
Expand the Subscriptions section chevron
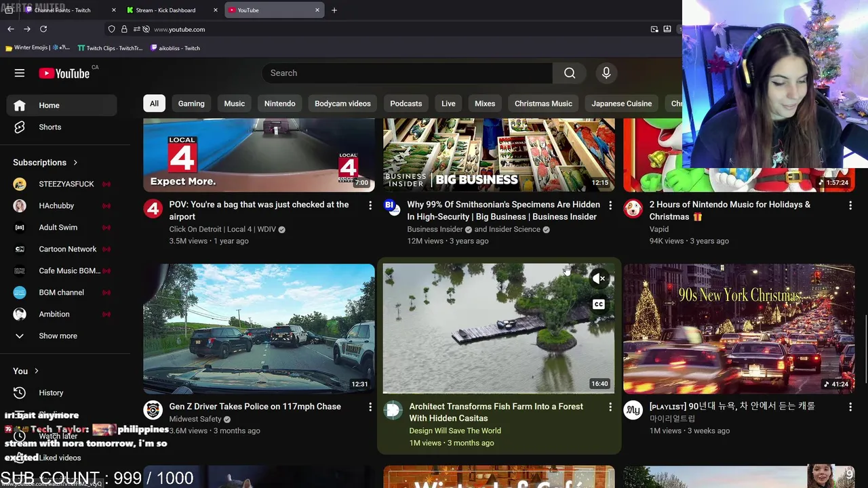tap(75, 163)
